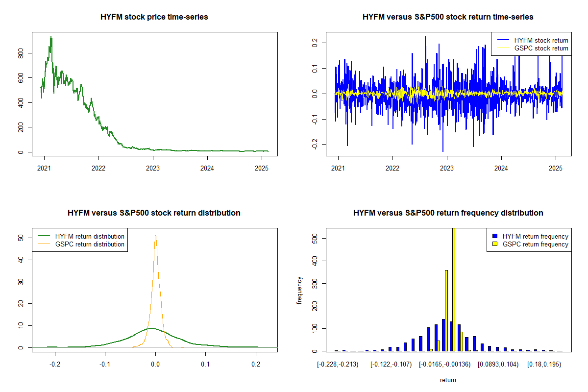Click the 2022 tick on the stock return chart
This screenshot has height=392, width=588.
click(392, 165)
